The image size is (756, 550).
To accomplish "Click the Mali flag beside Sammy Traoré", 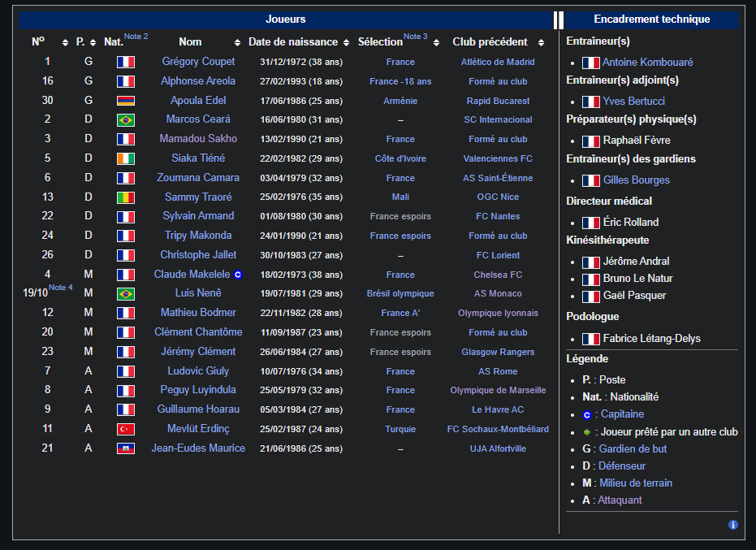I will (x=126, y=197).
